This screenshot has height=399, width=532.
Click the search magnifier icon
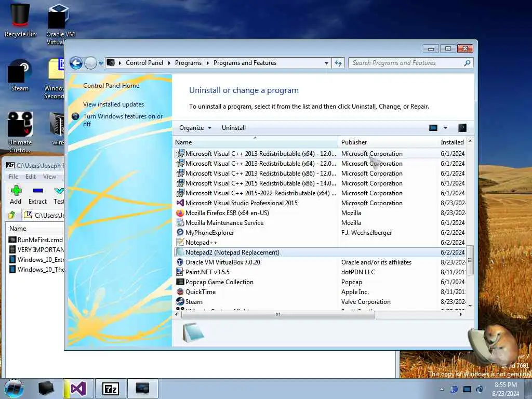click(x=467, y=63)
